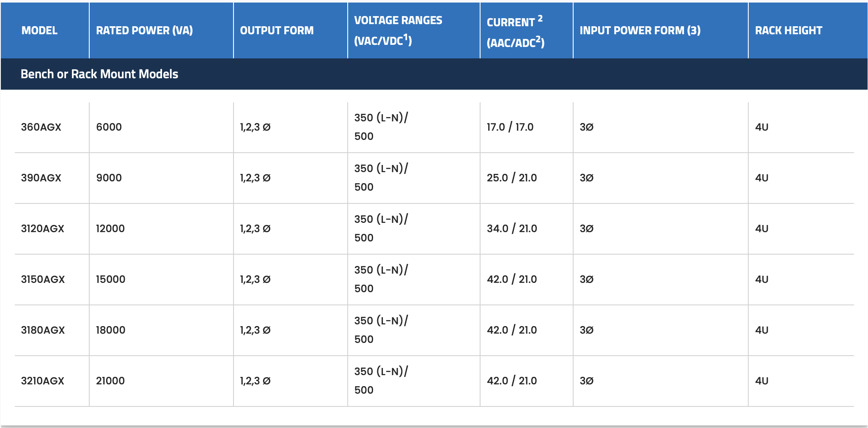Click current value 42.0 / 21.0 in 3150AGX row
This screenshot has width=868, height=428.
tap(512, 279)
